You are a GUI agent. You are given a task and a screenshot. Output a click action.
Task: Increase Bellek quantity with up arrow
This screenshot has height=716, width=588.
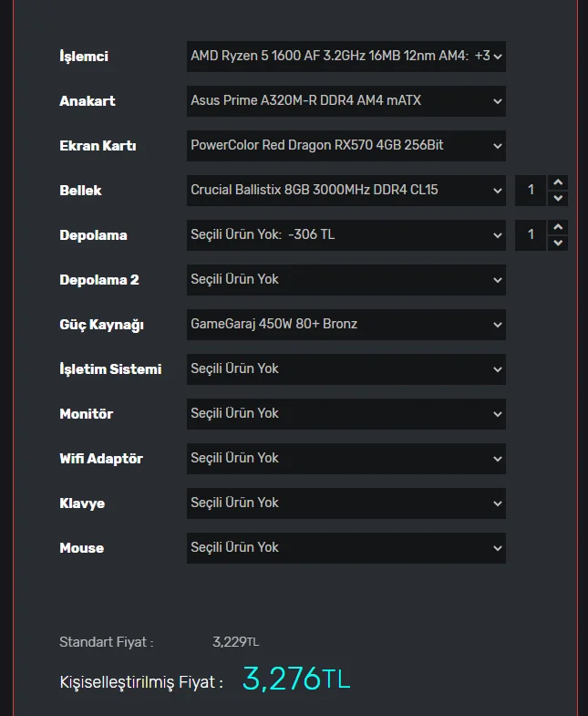[559, 182]
